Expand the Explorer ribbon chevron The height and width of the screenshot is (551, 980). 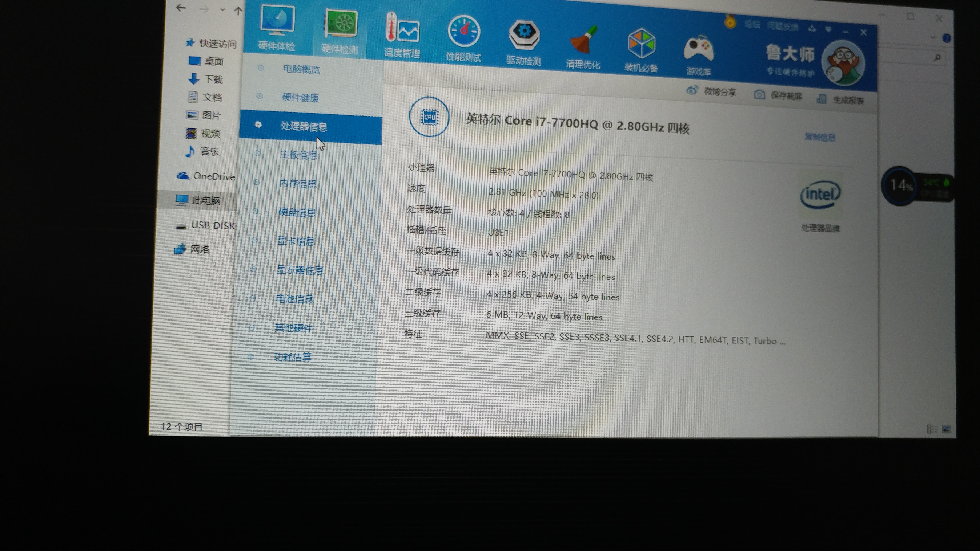pyautogui.click(x=932, y=37)
